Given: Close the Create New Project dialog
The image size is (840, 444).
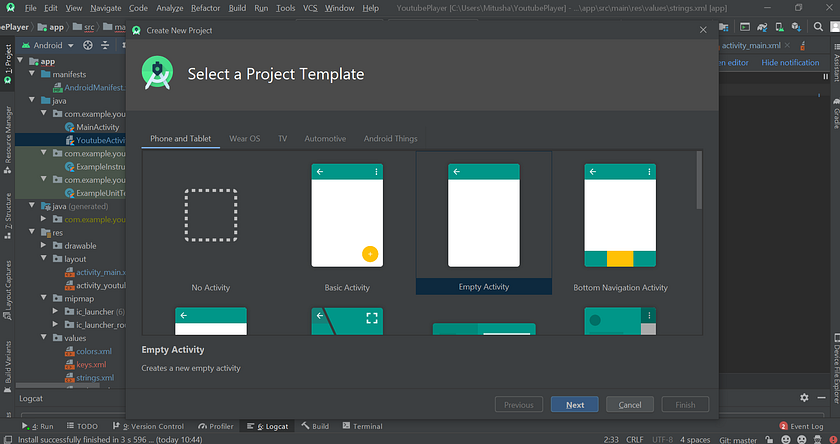Looking at the screenshot, I should click(703, 30).
